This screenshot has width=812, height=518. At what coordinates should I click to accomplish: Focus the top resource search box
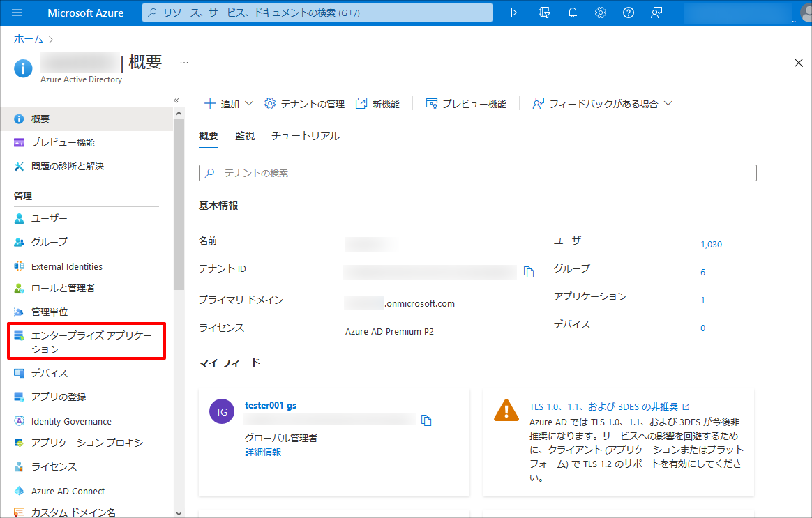click(x=317, y=13)
